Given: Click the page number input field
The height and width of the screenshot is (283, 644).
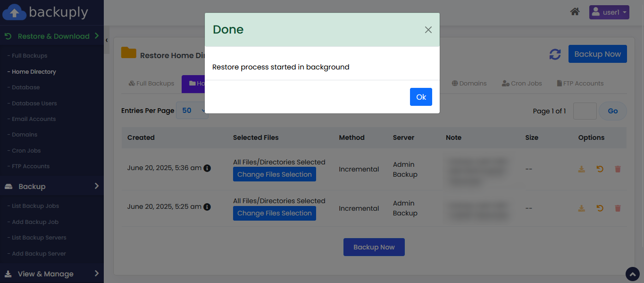Looking at the screenshot, I should [x=585, y=111].
